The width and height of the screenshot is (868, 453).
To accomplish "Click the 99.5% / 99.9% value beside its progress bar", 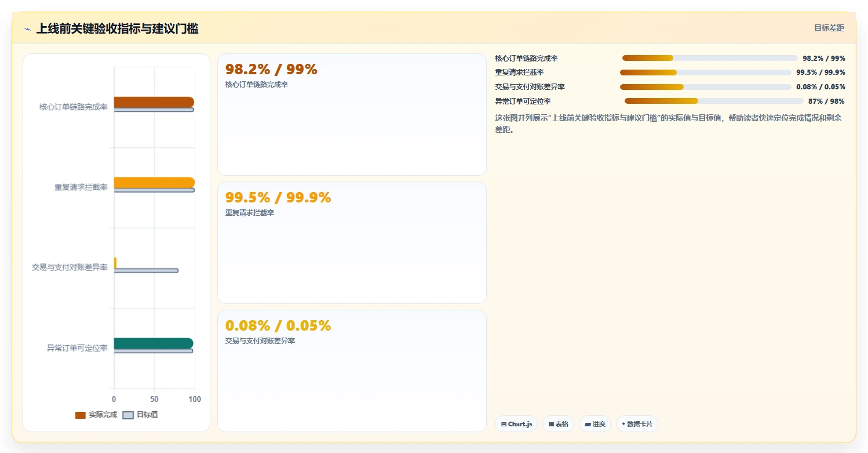I will (x=820, y=73).
